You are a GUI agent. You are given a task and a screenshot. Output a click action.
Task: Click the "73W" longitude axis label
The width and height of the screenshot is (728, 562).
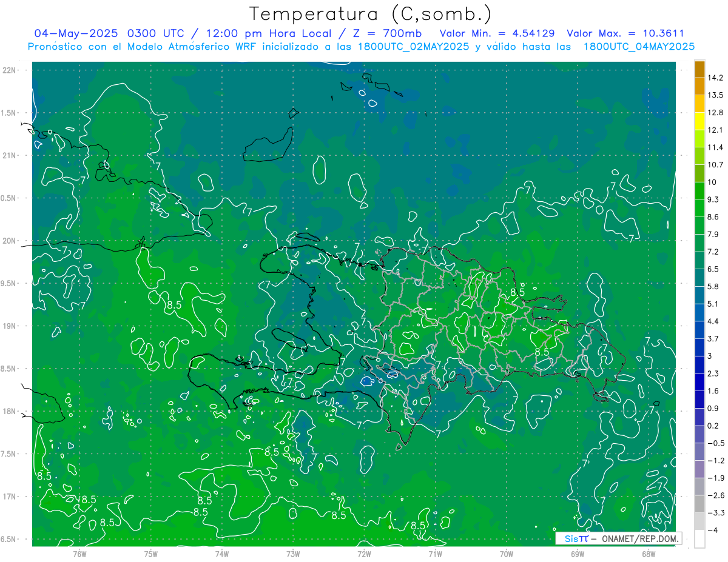(293, 554)
